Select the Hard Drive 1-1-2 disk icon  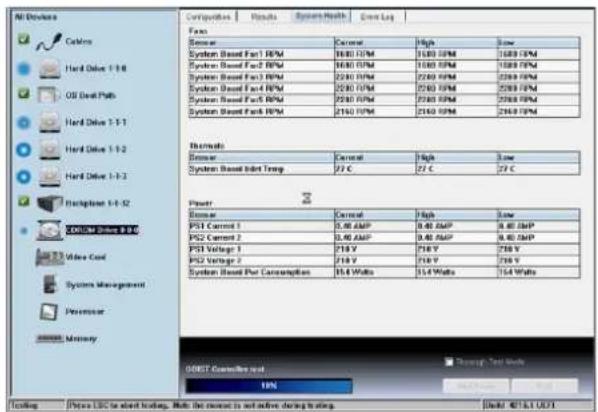(x=50, y=149)
